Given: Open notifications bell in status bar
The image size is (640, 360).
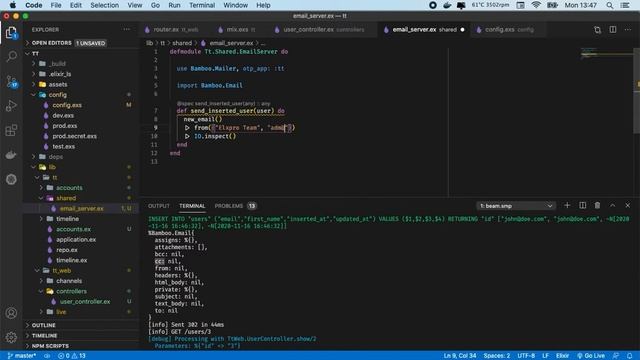Looking at the screenshot, I should [x=629, y=356].
